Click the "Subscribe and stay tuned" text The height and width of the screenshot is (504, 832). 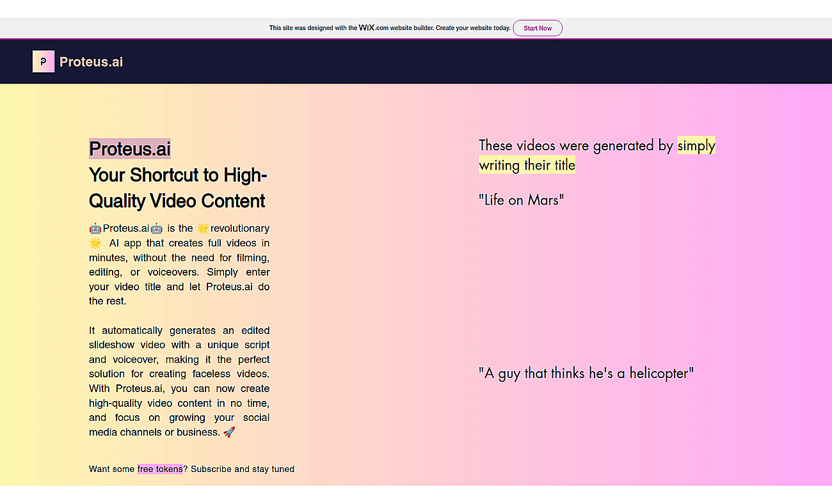(x=243, y=469)
